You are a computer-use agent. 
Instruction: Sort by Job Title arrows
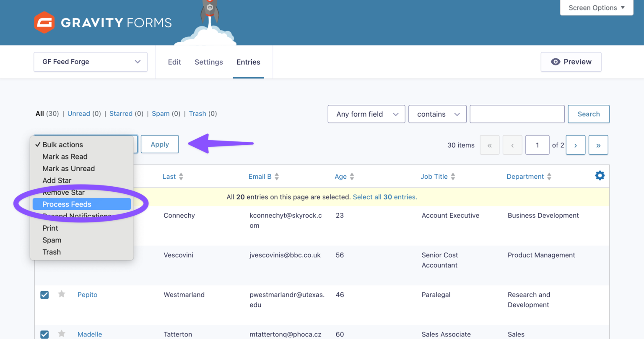pyautogui.click(x=453, y=177)
